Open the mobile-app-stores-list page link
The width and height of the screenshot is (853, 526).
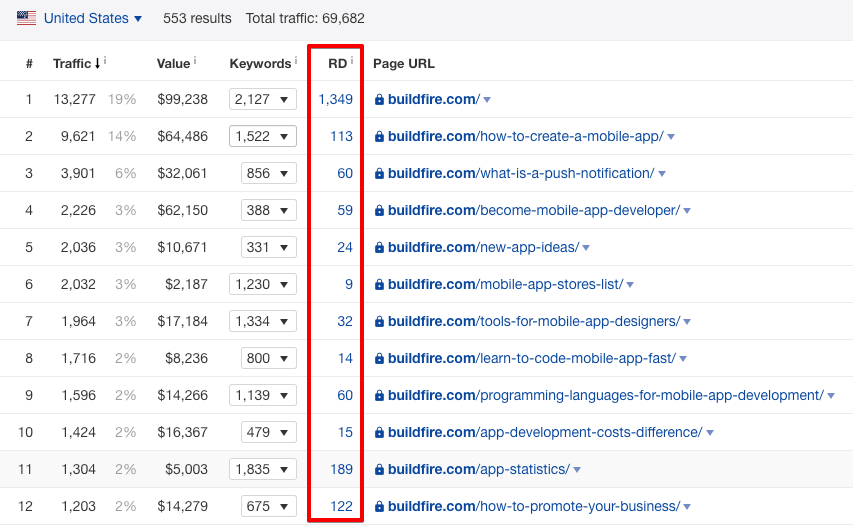(505, 284)
